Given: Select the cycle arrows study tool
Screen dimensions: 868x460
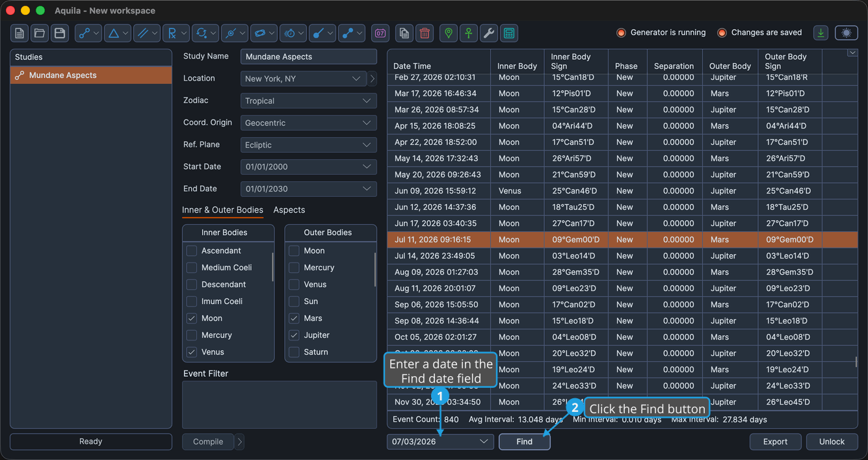Looking at the screenshot, I should (x=205, y=33).
